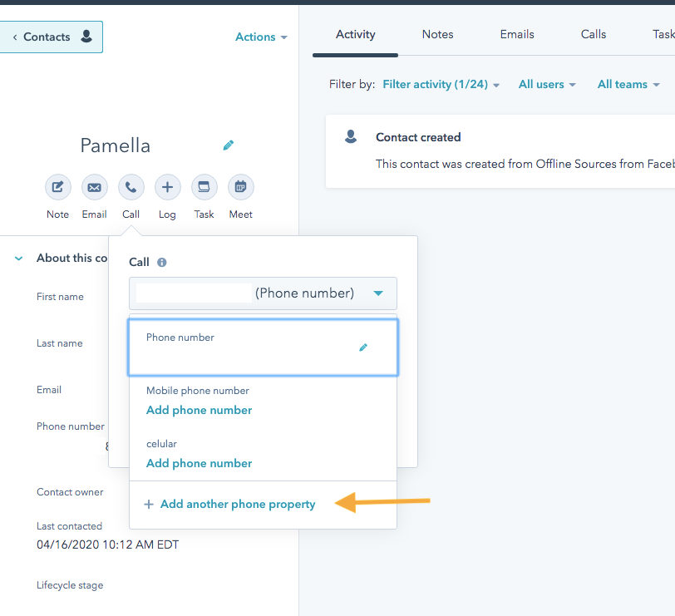Open the All users filter
Screen dimensions: 675x616
(x=547, y=84)
